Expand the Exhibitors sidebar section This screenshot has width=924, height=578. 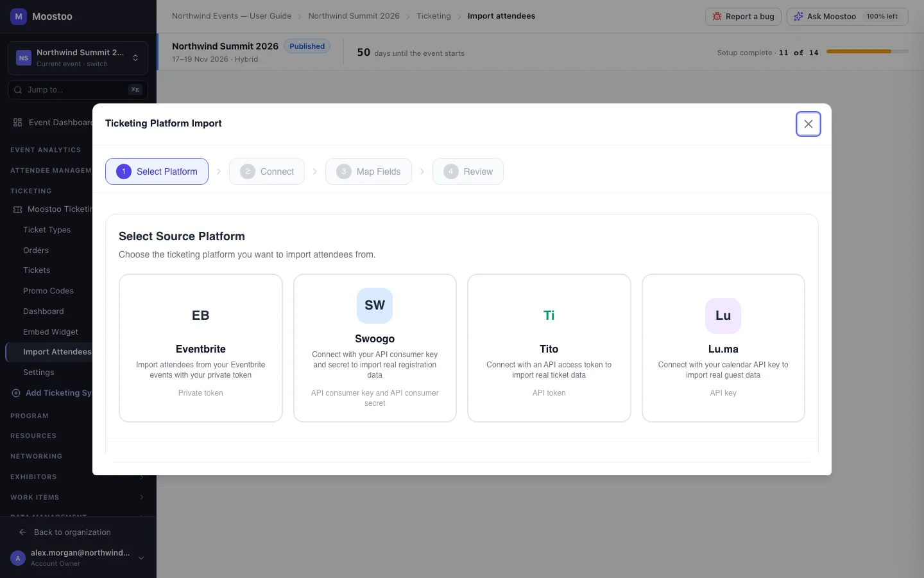click(x=142, y=477)
